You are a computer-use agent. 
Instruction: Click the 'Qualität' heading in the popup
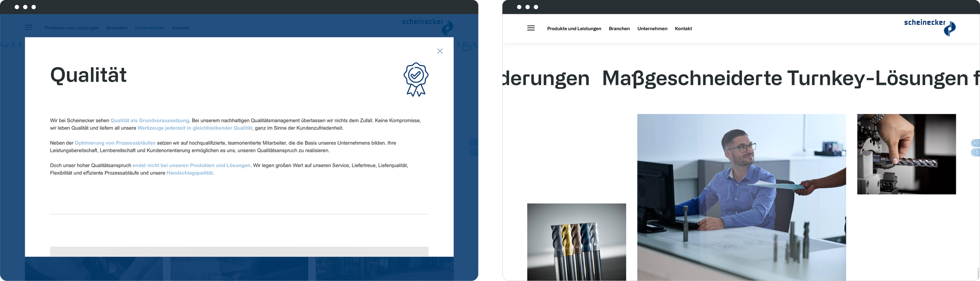(88, 75)
